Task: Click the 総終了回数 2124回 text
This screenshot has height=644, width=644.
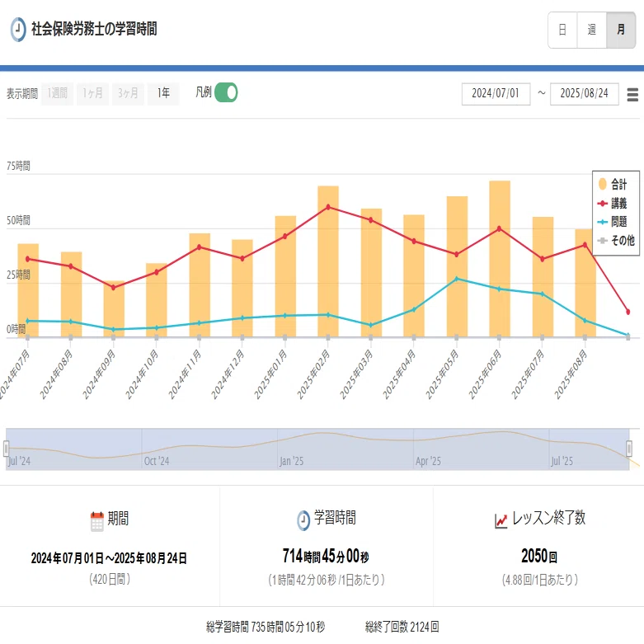Action: [402, 627]
